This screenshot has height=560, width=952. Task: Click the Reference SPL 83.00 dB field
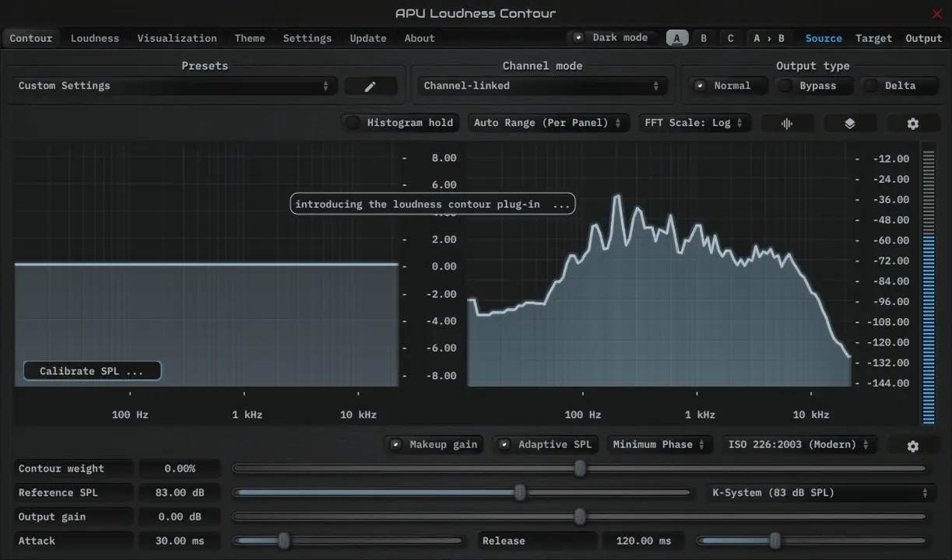pyautogui.click(x=180, y=493)
